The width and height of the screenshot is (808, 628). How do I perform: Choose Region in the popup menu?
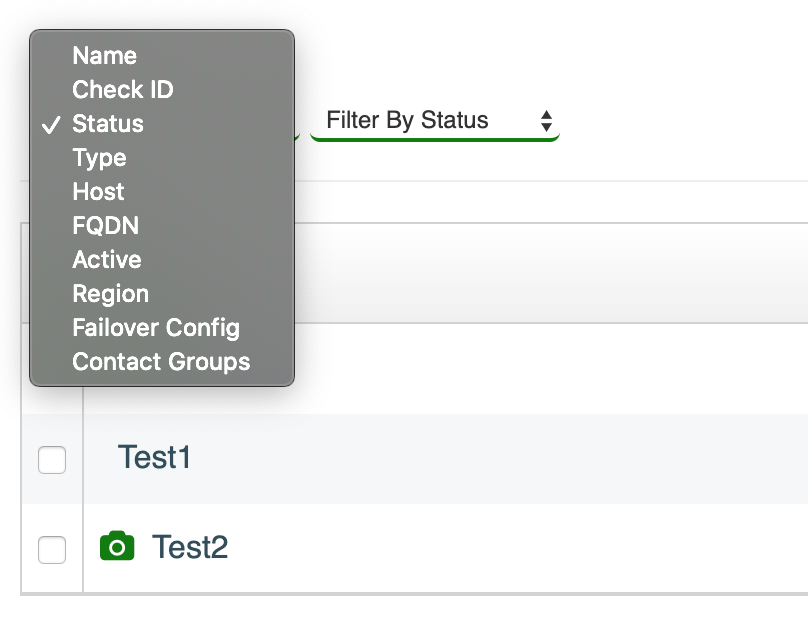(162, 294)
